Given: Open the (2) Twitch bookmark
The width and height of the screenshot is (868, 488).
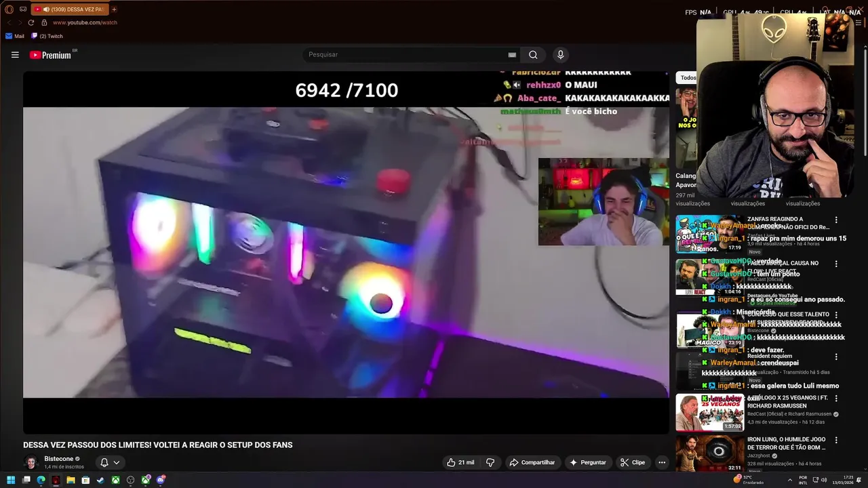Looking at the screenshot, I should (x=46, y=36).
